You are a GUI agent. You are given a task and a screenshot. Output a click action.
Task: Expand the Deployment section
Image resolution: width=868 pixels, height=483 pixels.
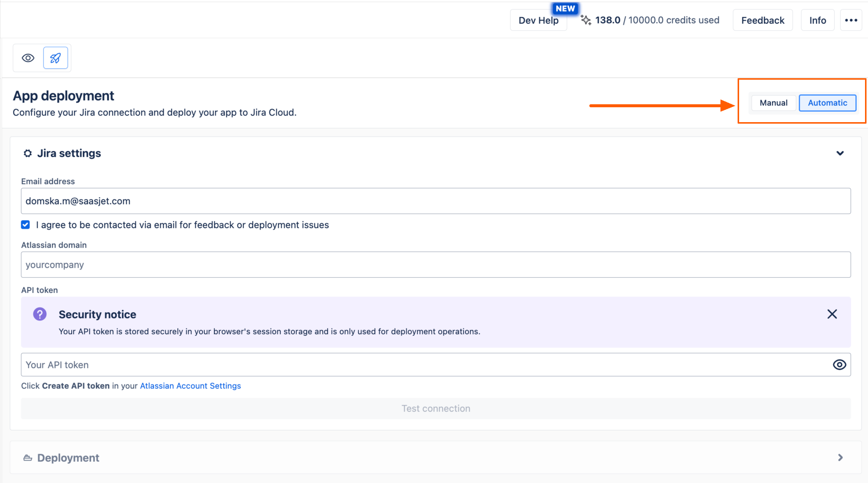click(840, 458)
